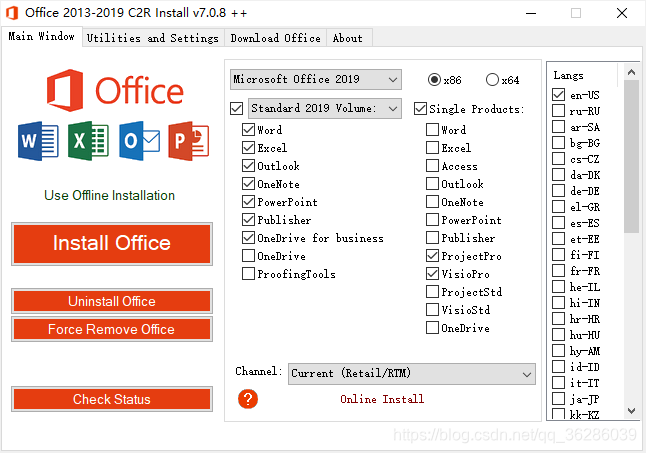This screenshot has height=453, width=646.
Task: Click the Langs list scrollbar thumb
Action: (x=631, y=156)
